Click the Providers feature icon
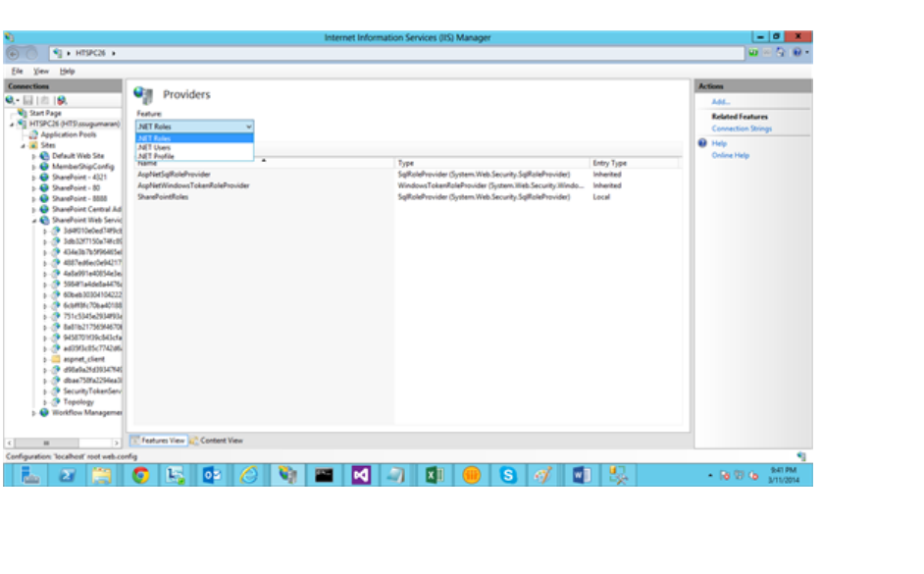The image size is (924, 574). tap(143, 94)
